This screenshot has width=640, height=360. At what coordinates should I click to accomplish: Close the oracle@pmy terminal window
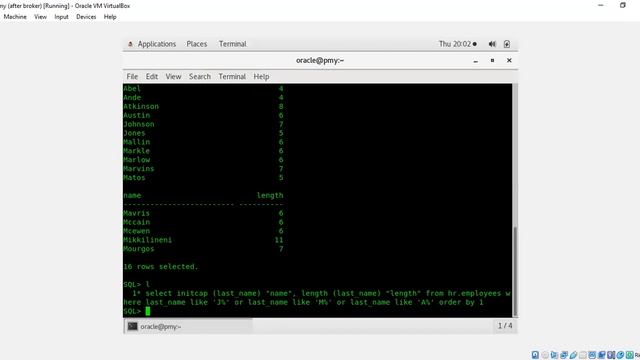pyautogui.click(x=509, y=60)
